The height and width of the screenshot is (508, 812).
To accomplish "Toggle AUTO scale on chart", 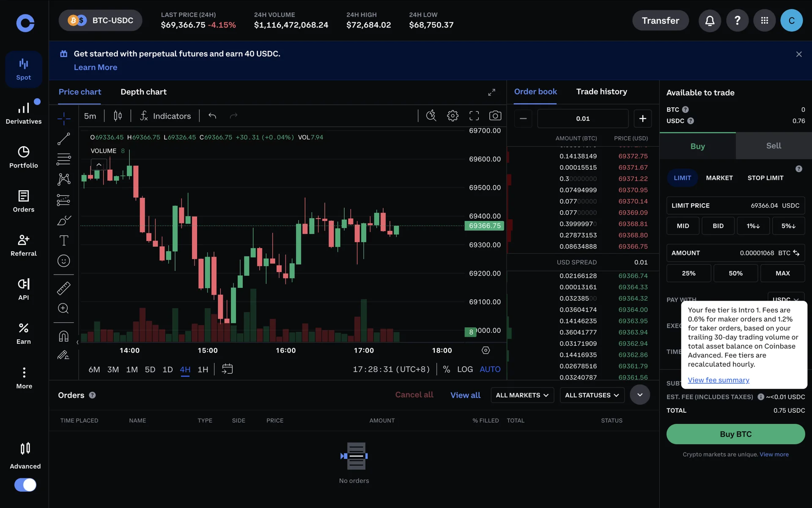I will point(490,369).
